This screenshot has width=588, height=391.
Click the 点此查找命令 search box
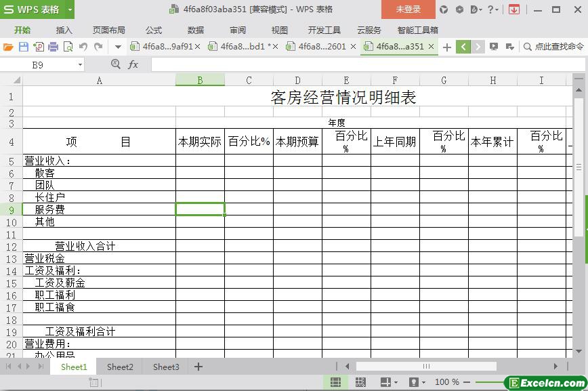[x=554, y=47]
